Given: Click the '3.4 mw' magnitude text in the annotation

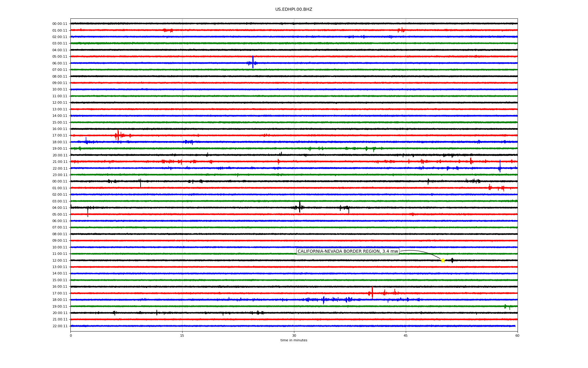Looking at the screenshot, I should tap(390, 251).
